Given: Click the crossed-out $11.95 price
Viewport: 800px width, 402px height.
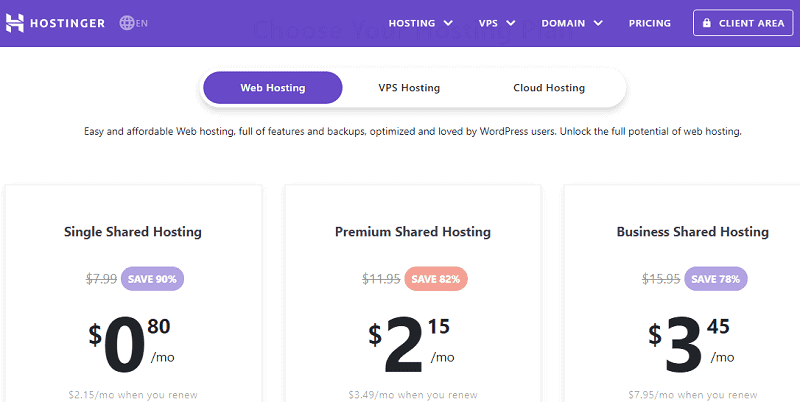Looking at the screenshot, I should tap(381, 279).
